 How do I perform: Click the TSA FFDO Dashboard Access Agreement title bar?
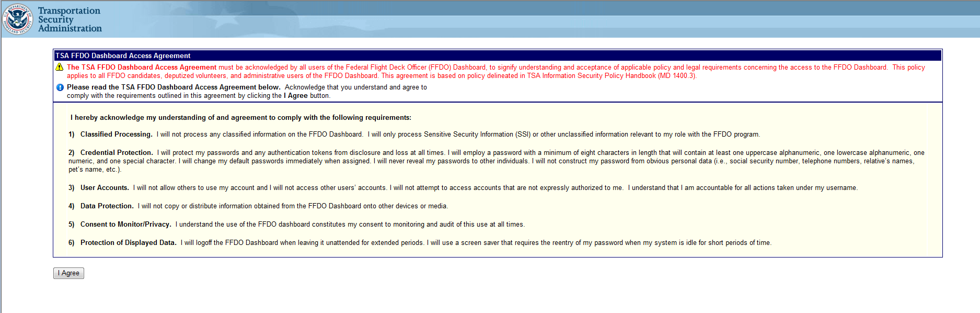[x=497, y=55]
